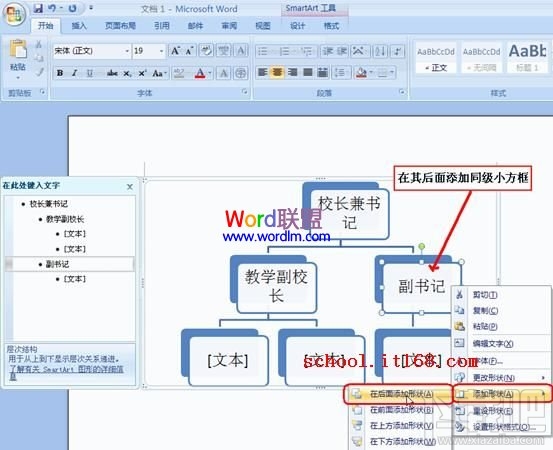This screenshot has height=450, width=553.
Task: Toggle strikethrough formatting
Action: coord(112,73)
